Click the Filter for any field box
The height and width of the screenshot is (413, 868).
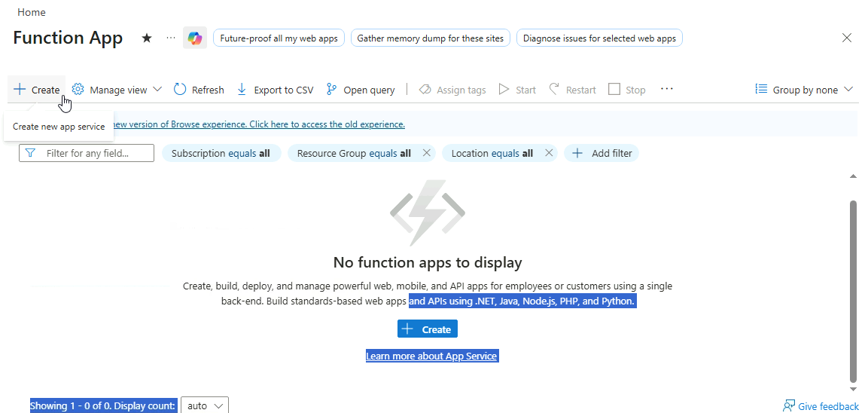[x=87, y=153]
